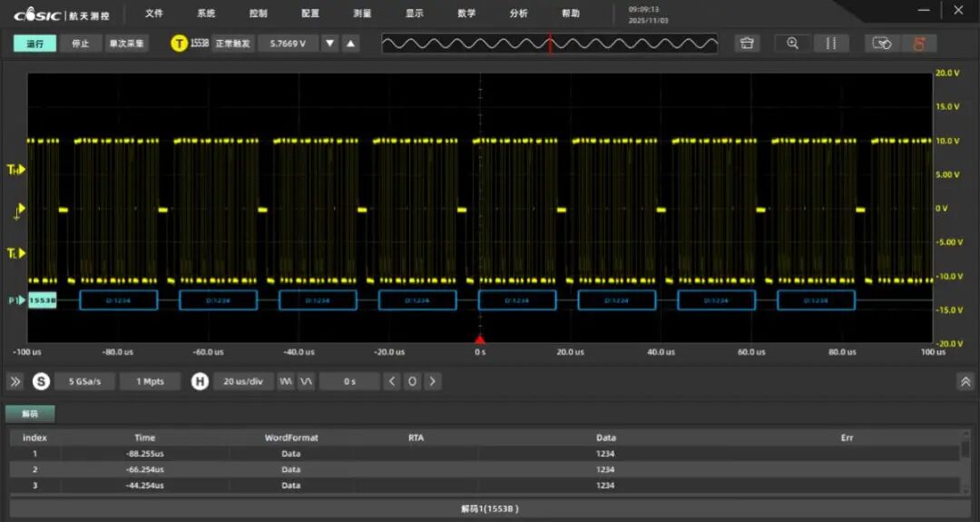Click the zoom magnifier icon
Image resolution: width=980 pixels, height=522 pixels.
792,44
